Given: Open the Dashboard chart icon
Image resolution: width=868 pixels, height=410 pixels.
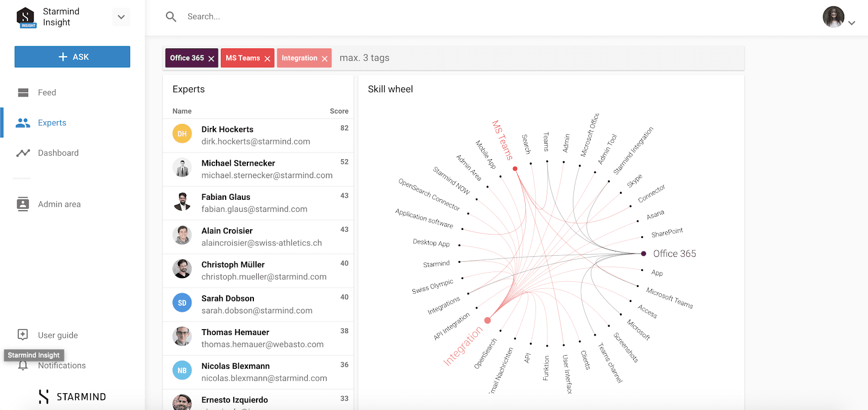Looking at the screenshot, I should coord(23,153).
